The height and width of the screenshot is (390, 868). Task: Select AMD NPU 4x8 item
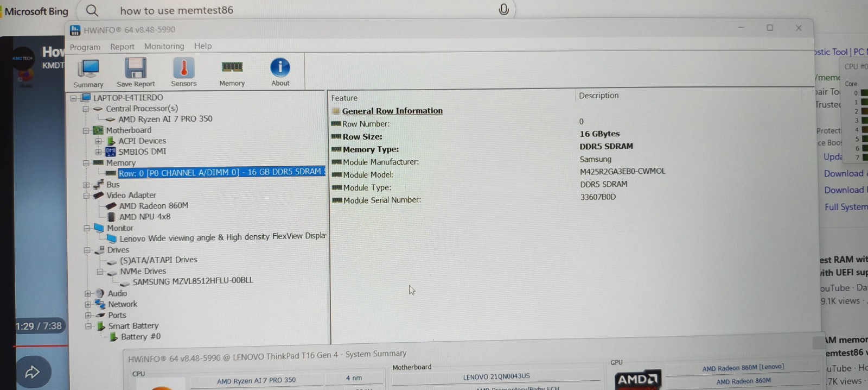(x=145, y=217)
